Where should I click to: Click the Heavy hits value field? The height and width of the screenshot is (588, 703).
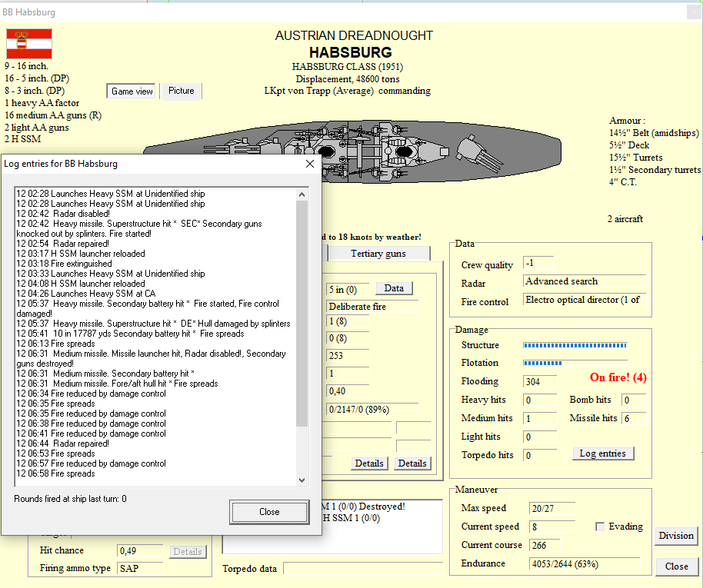tap(540, 400)
